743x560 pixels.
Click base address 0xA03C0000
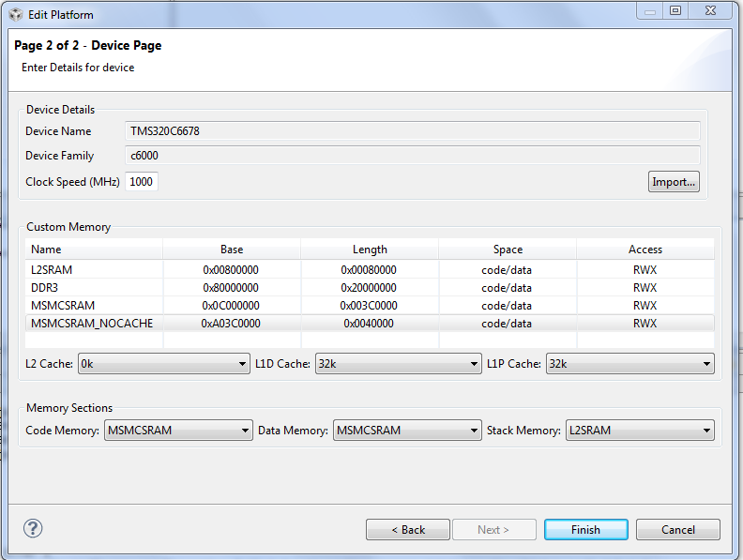[231, 324]
